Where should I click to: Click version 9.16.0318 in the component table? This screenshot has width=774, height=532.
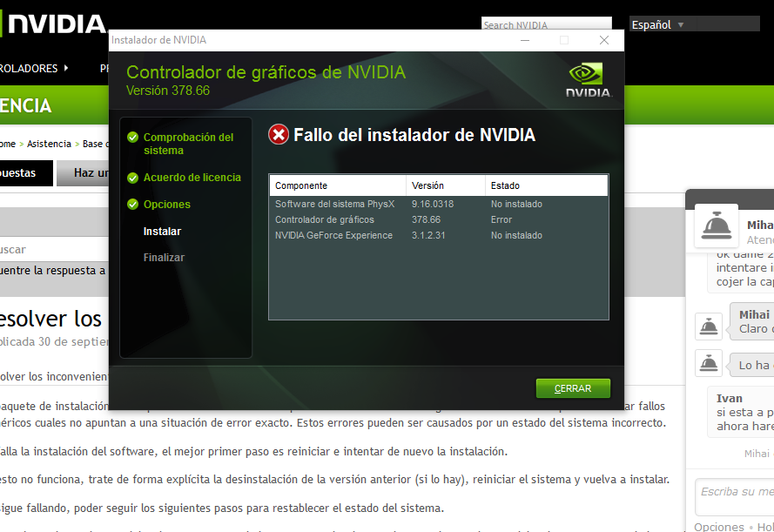[x=433, y=204]
